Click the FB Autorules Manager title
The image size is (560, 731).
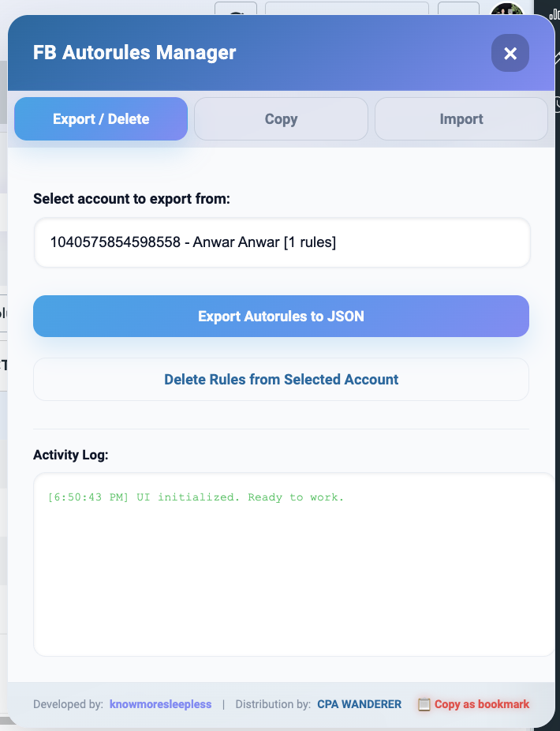134,53
